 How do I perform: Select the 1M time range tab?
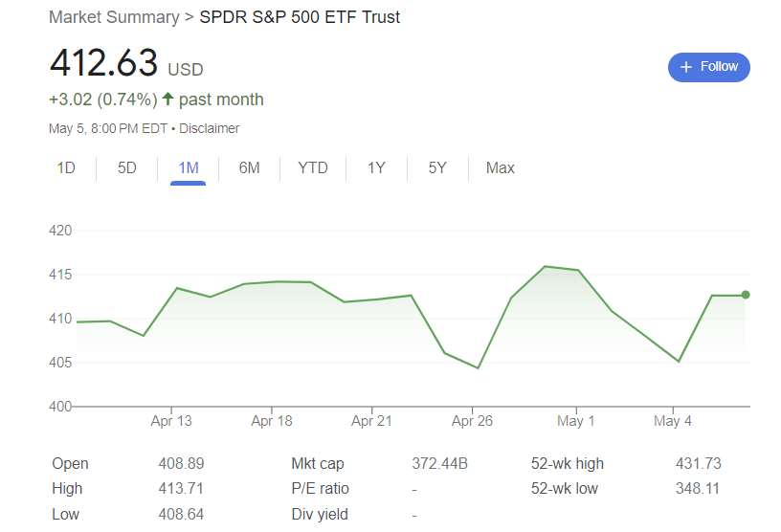point(188,168)
